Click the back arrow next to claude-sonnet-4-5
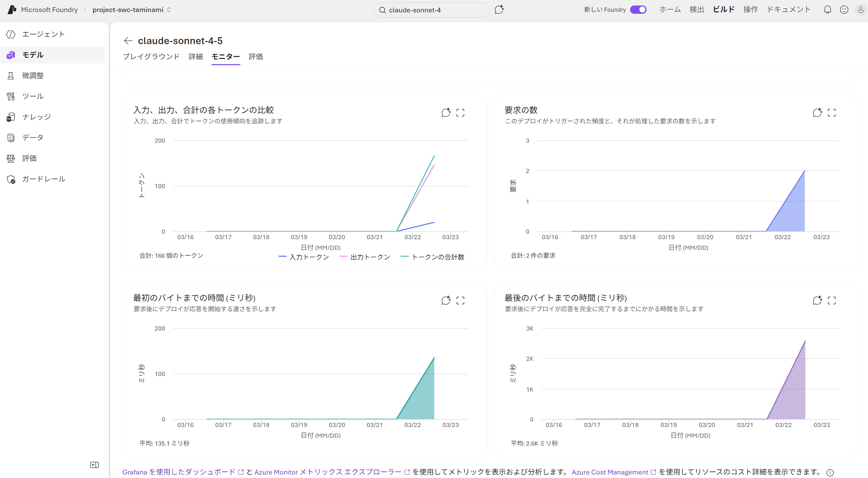The height and width of the screenshot is (478, 868). 128,41
